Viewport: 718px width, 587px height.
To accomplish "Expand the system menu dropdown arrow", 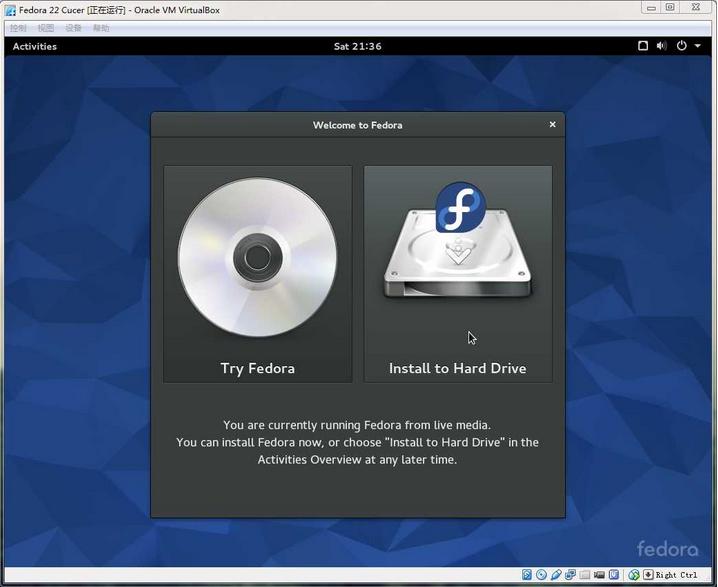I will pyautogui.click(x=697, y=46).
